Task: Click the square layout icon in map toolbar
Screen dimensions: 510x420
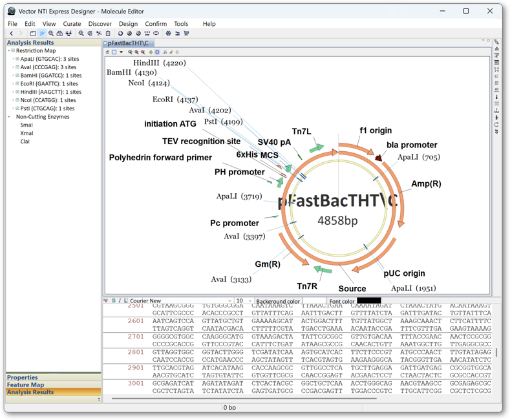Action: (114, 52)
